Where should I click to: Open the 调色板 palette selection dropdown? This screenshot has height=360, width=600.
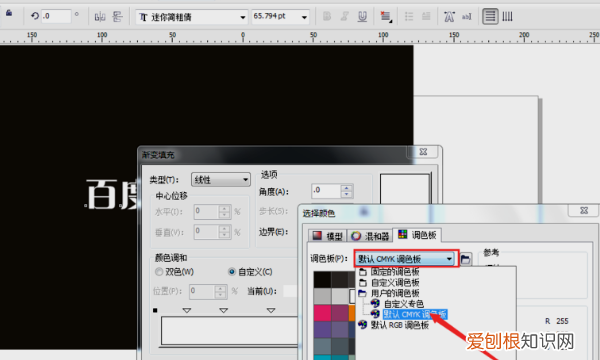click(x=405, y=259)
